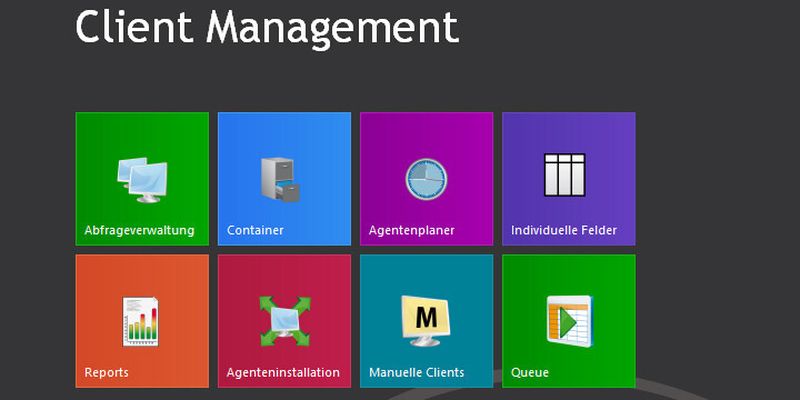Open the Manuelle Clients tile
800x400 pixels.
pos(427,321)
